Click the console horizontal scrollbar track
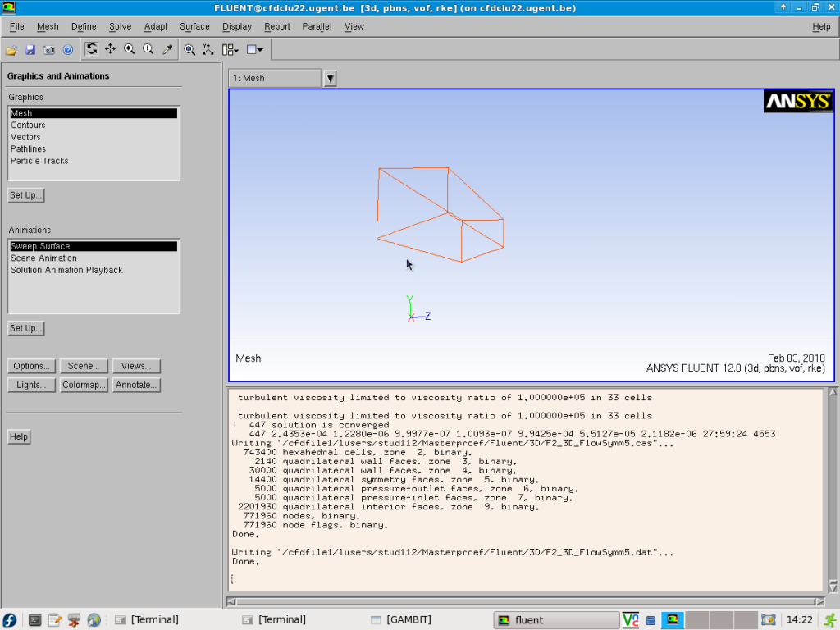 coord(527,601)
